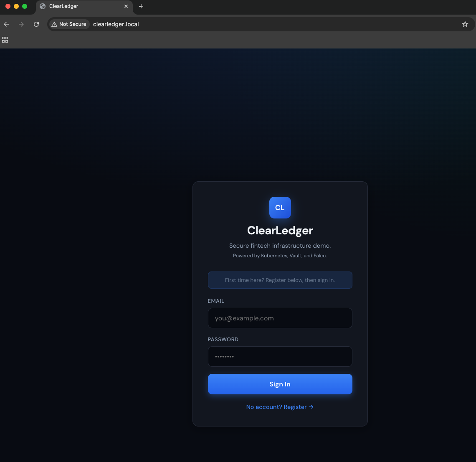The height and width of the screenshot is (462, 476).
Task: Click the EMAIL field label
Action: tap(216, 301)
